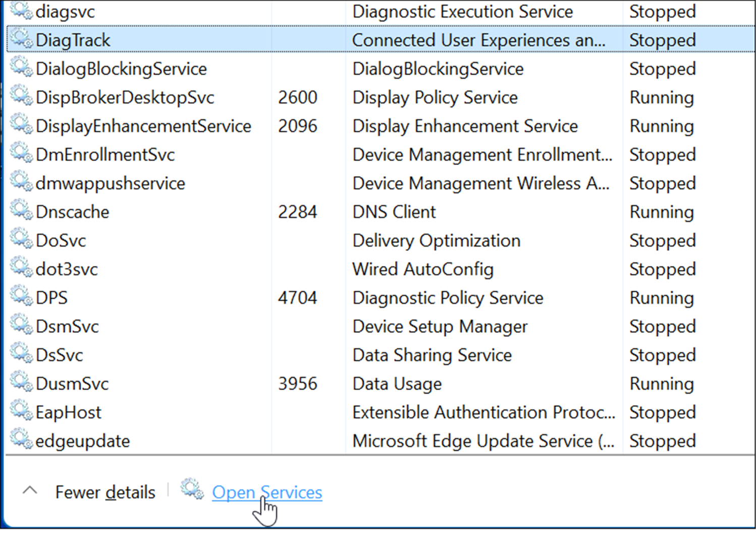The height and width of the screenshot is (543, 756).
Task: Click the gear icon beside edgeupdate
Action: click(21, 440)
